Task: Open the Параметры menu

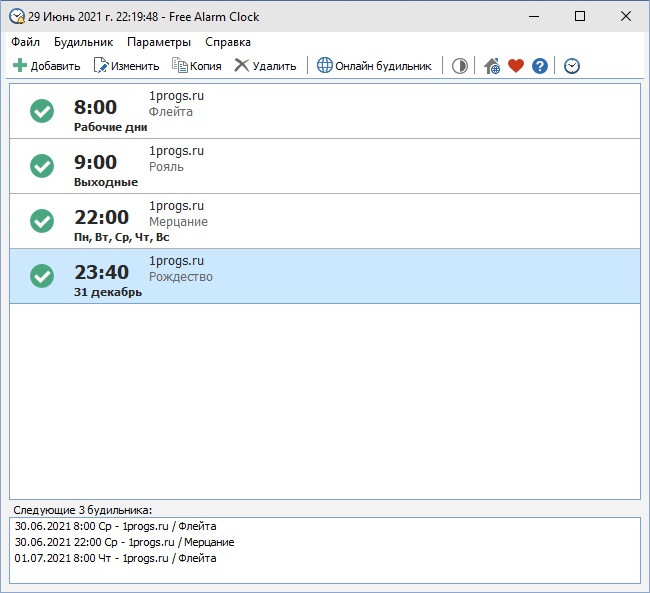Action: (x=159, y=42)
